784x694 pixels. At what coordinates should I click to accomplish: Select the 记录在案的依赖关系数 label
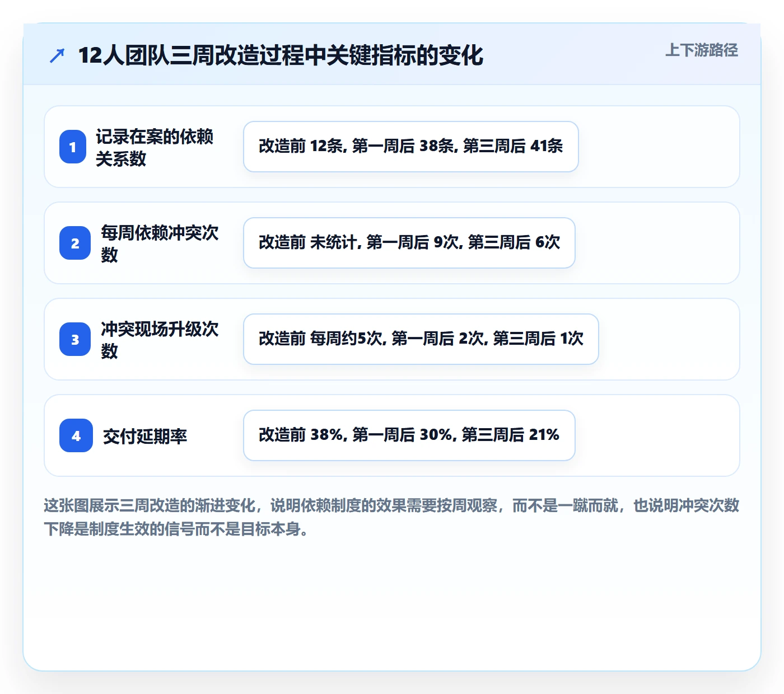click(x=154, y=147)
